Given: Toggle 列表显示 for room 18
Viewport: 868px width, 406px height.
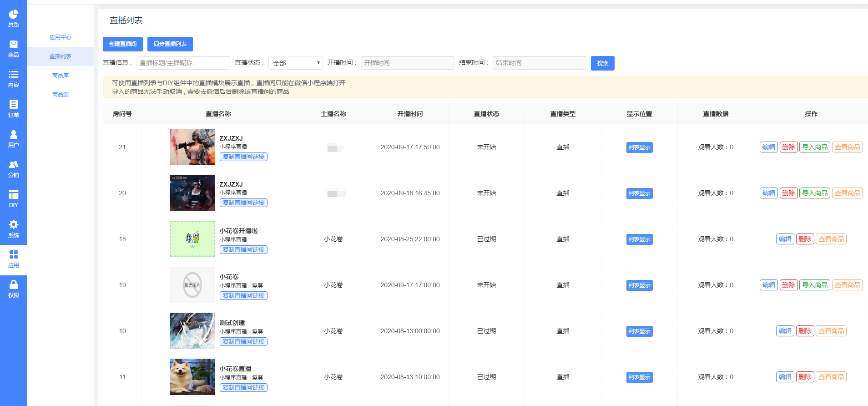Looking at the screenshot, I should (x=640, y=239).
